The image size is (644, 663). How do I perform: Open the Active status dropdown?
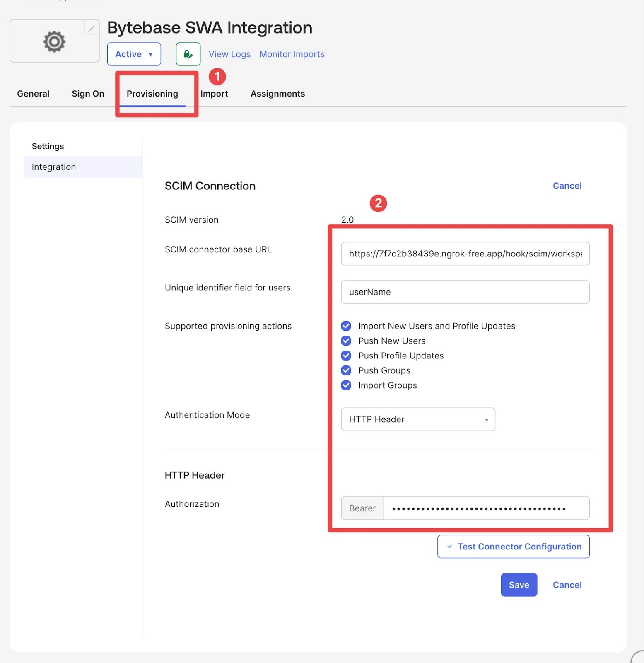coord(134,54)
